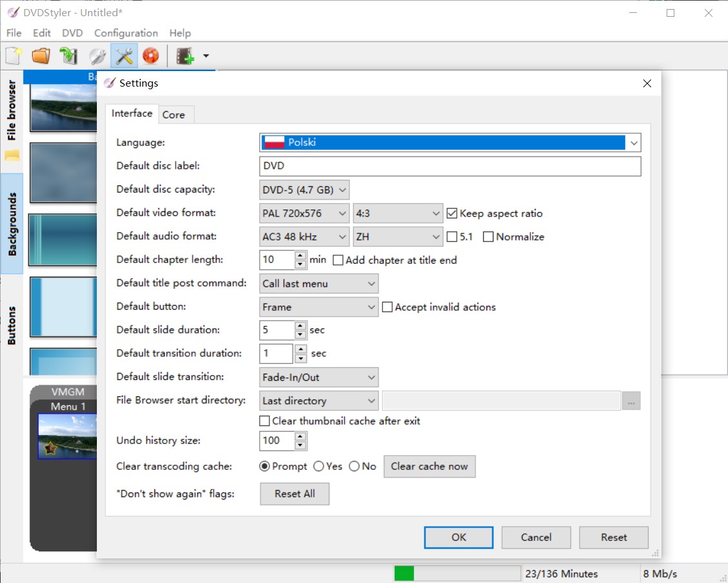Open DVD options wrench icon
The image size is (728, 583).
coord(97,56)
